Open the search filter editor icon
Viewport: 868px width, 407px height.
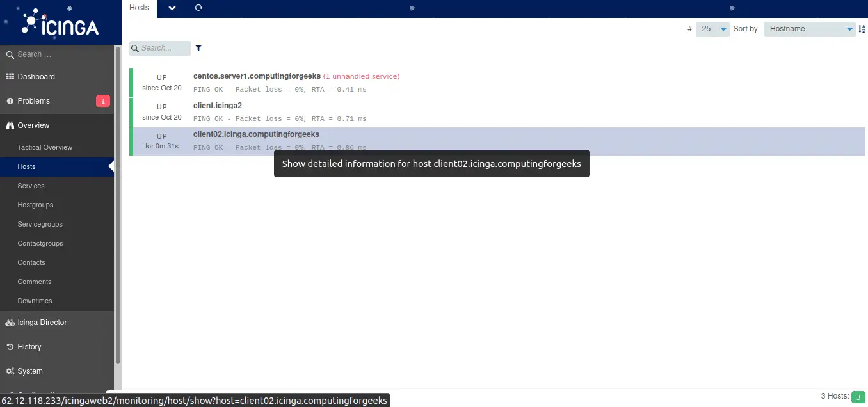pos(198,48)
